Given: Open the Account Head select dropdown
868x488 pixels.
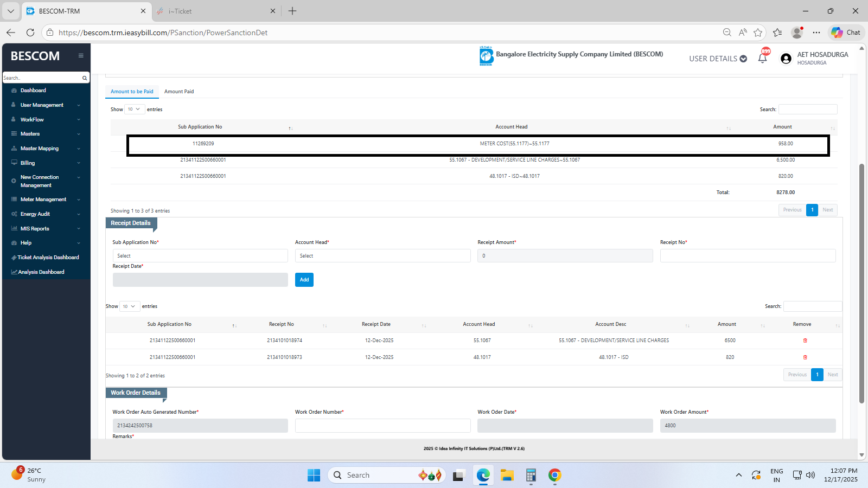Looking at the screenshot, I should pos(382,256).
